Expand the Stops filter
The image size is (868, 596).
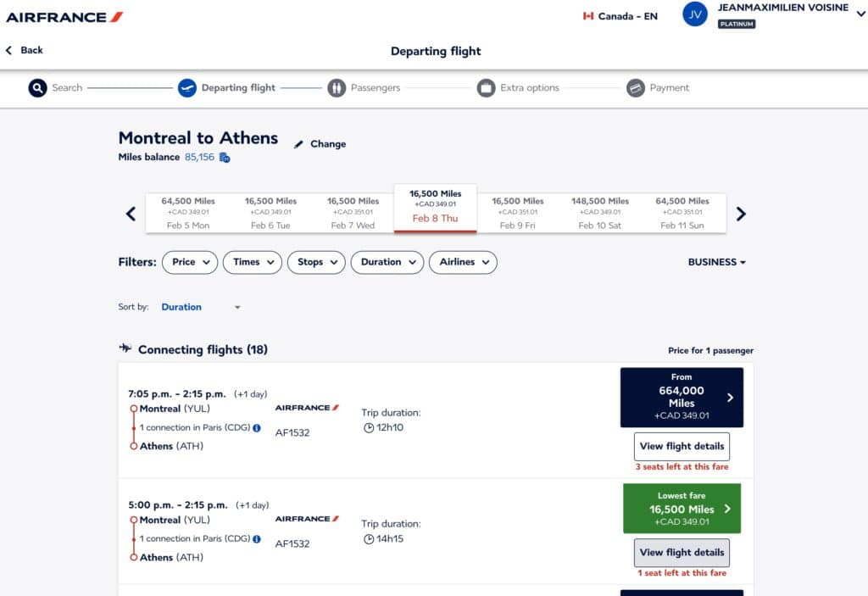[316, 263]
